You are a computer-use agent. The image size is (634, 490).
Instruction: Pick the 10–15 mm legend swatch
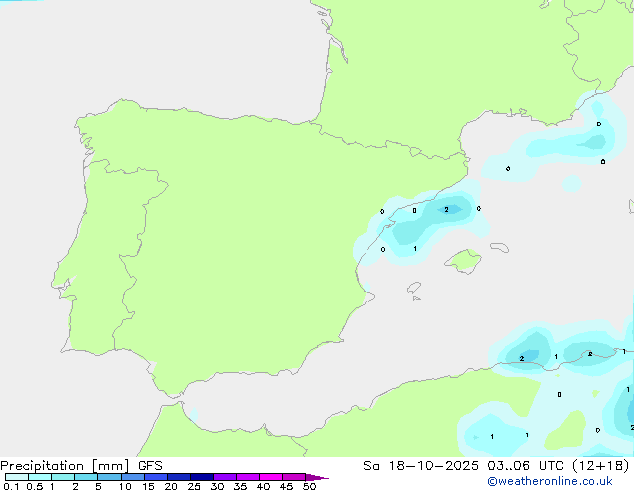tap(132, 477)
